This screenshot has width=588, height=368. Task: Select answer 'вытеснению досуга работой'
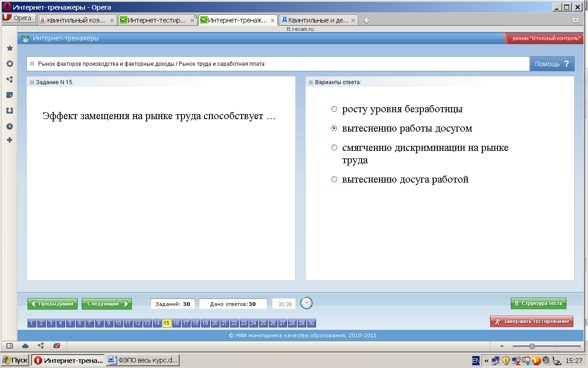coord(334,180)
